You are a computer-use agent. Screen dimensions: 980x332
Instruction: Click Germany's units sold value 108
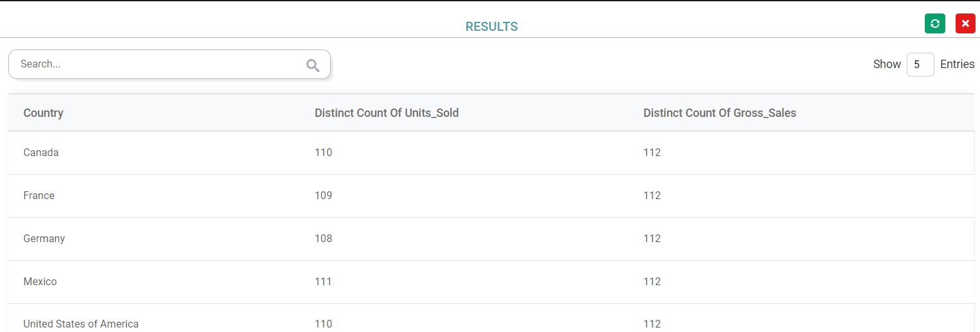pos(323,239)
